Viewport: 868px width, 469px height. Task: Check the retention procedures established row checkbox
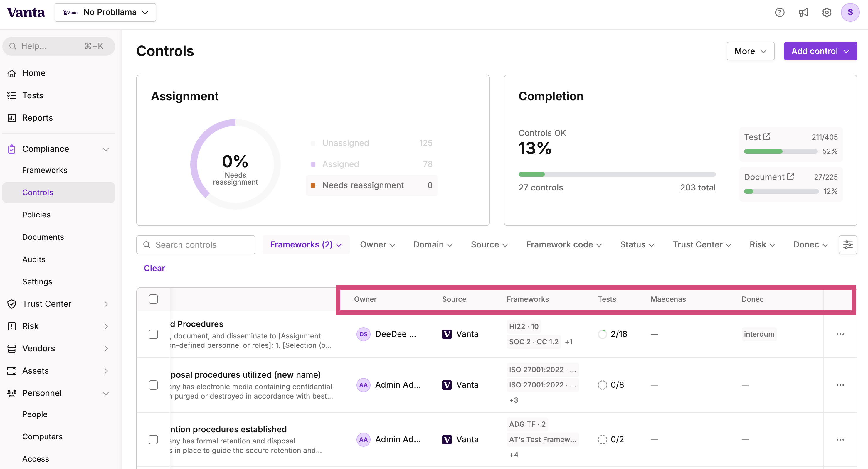pyautogui.click(x=153, y=439)
